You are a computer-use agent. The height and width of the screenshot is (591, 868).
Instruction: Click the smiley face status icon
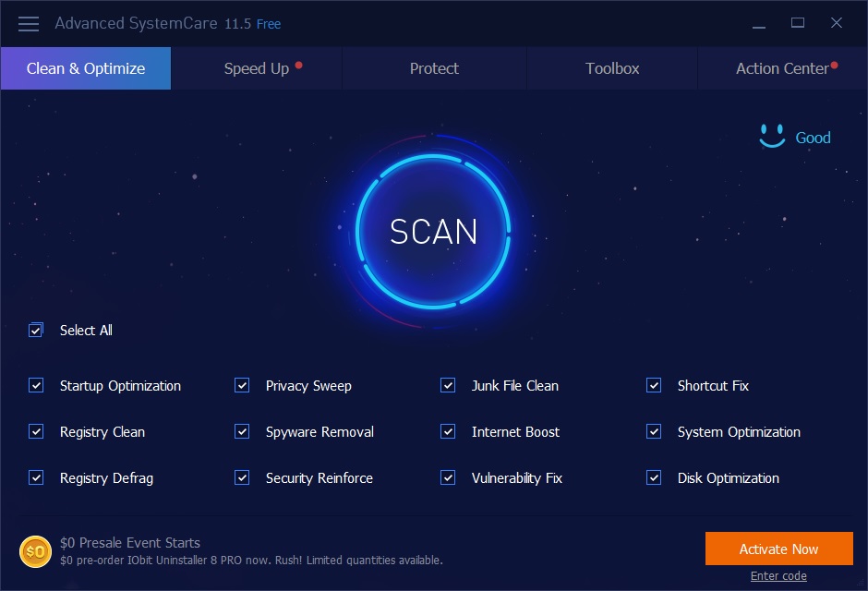pyautogui.click(x=772, y=136)
